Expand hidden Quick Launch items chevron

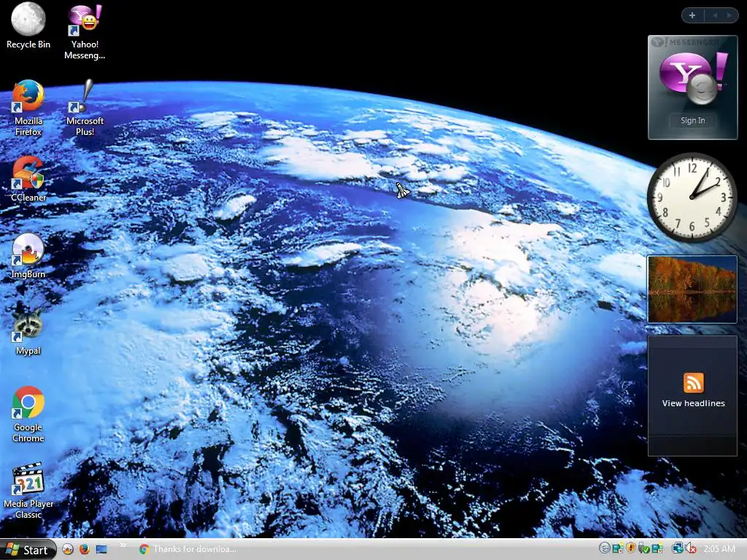tap(123, 545)
